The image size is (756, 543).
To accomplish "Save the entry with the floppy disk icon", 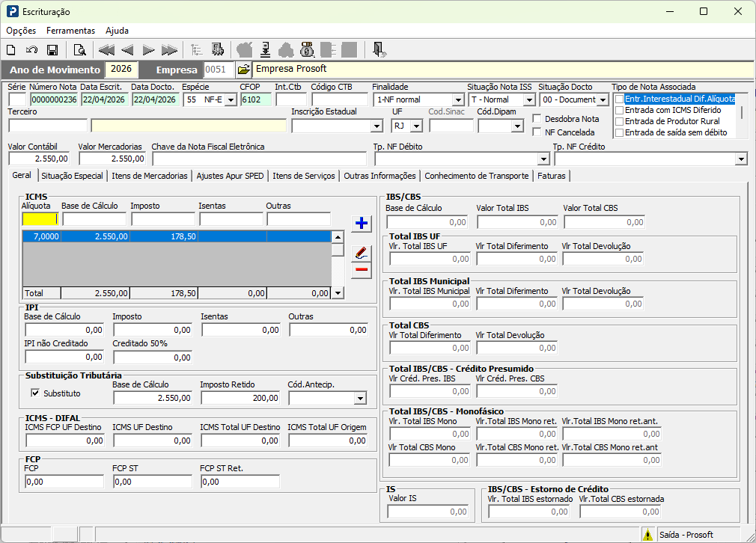I will (x=52, y=49).
